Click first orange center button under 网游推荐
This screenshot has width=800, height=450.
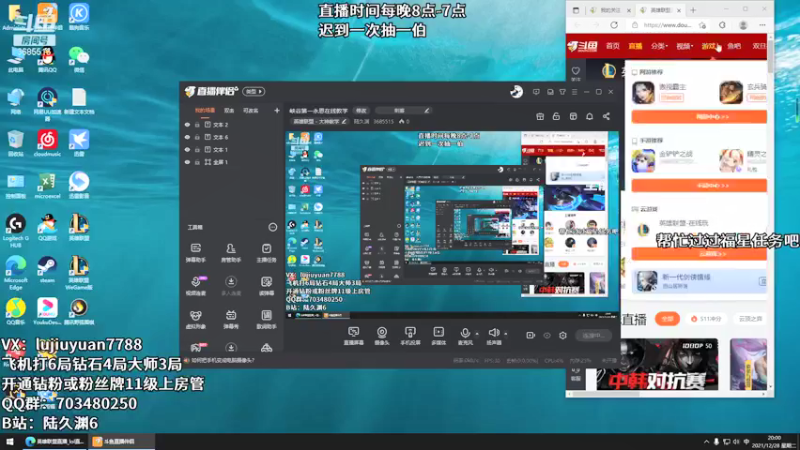pos(699,117)
